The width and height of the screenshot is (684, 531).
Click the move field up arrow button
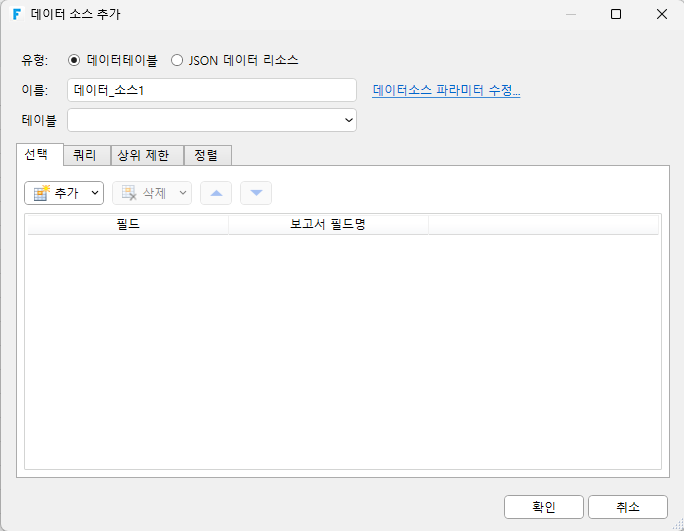(x=216, y=193)
